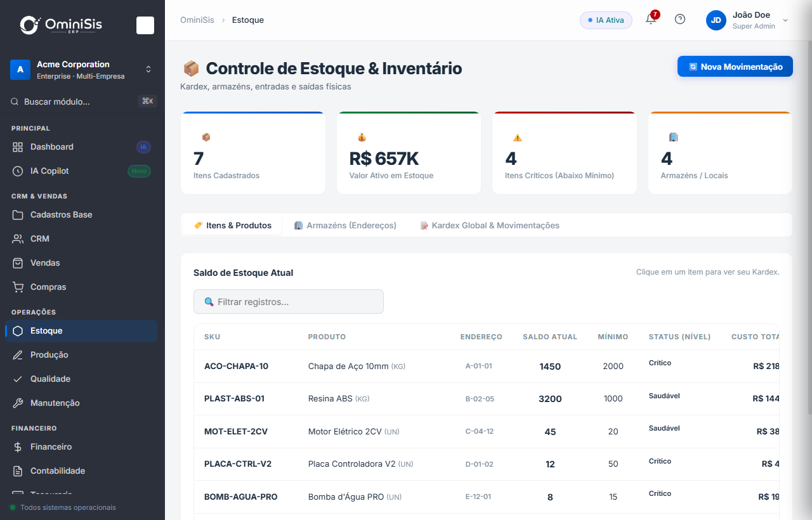Select MOT-ELET-2CV SKU
812x520 pixels.
[236, 432]
